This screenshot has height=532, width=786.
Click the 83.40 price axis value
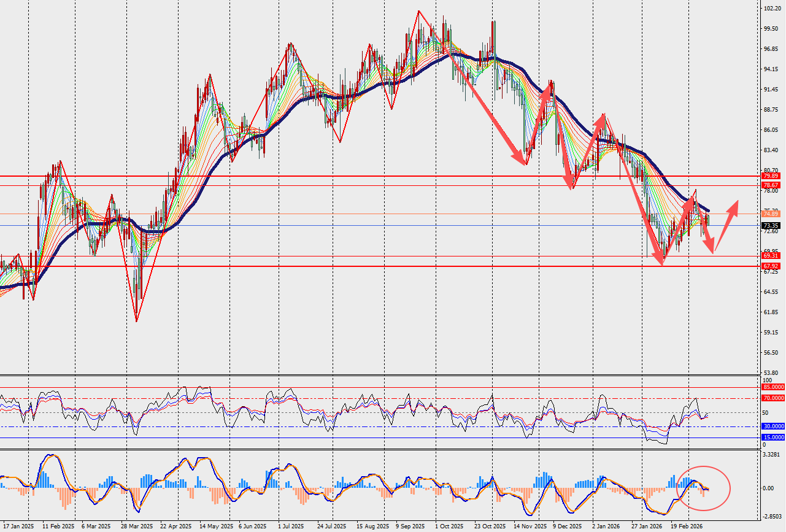pyautogui.click(x=771, y=150)
